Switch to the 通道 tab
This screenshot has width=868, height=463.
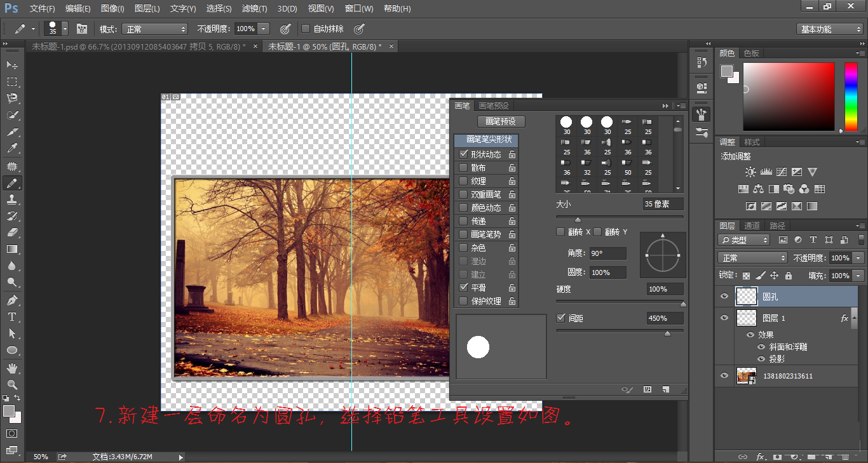click(752, 225)
